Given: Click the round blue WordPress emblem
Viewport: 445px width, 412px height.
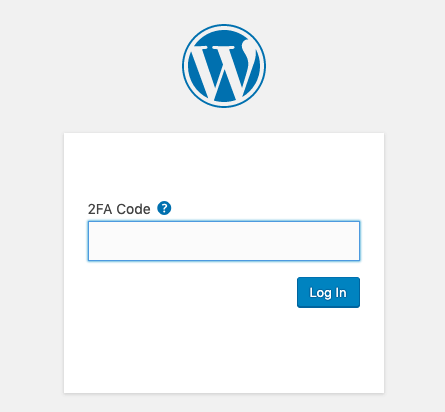Looking at the screenshot, I should tap(224, 66).
